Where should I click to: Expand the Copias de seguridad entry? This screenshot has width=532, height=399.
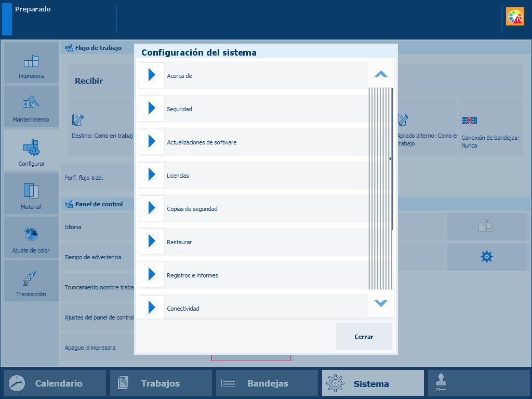152,208
